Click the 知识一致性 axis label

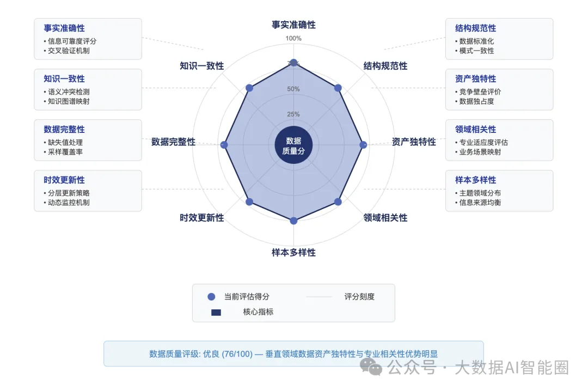tap(202, 66)
